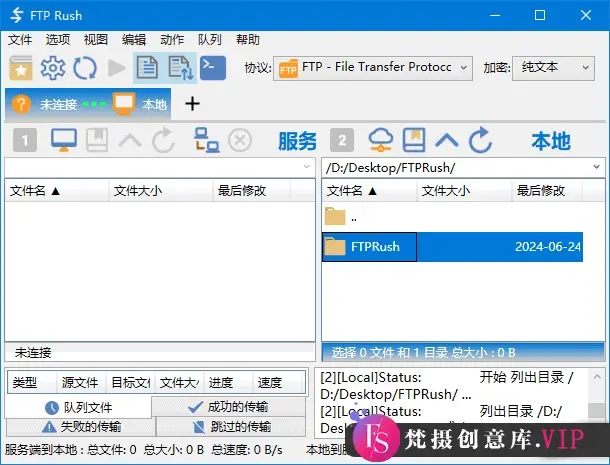Open the 选项 menu
Viewport: 610px width, 465px height.
(x=58, y=39)
